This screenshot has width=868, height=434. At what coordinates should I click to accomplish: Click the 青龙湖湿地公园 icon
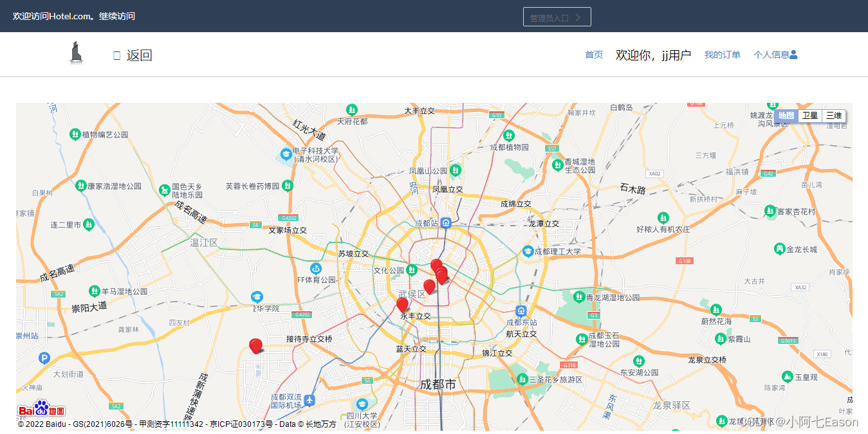point(578,297)
